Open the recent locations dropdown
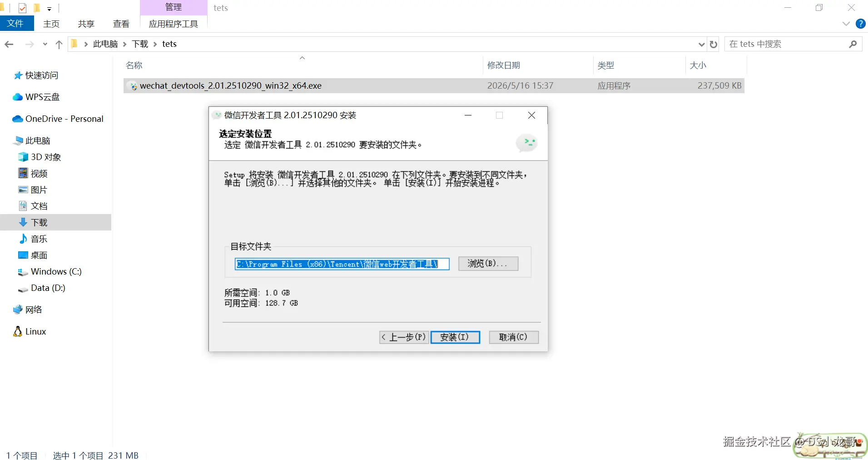Viewport: 868px width, 460px height. (45, 44)
